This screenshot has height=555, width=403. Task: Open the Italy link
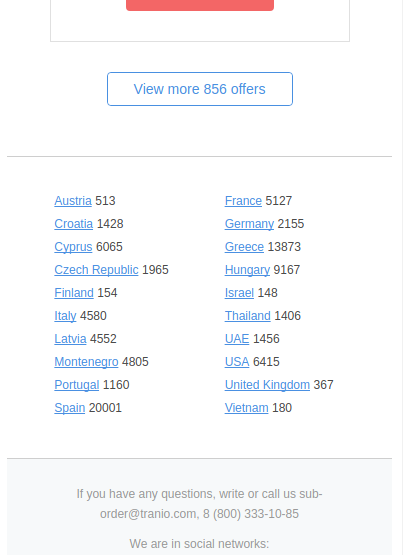coord(65,316)
